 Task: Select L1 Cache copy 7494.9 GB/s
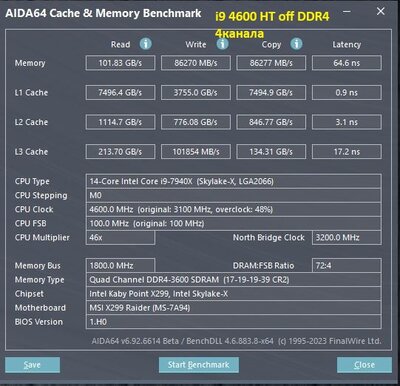point(271,93)
